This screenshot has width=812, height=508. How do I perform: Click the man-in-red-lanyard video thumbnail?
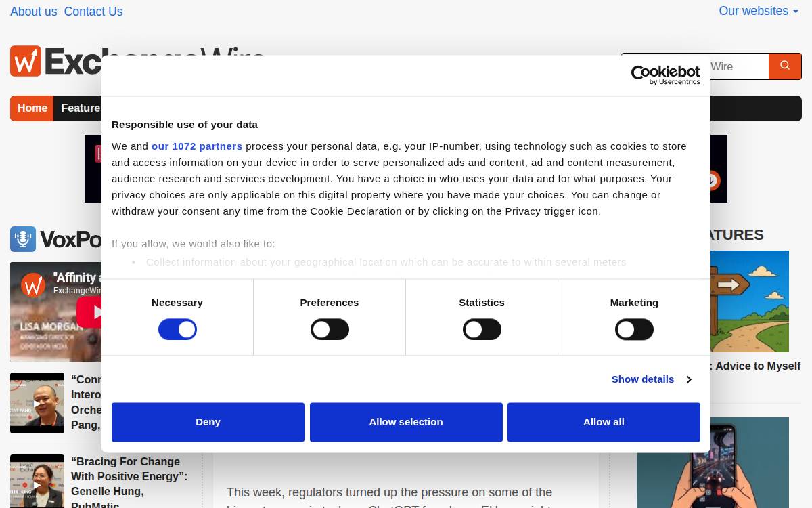click(37, 403)
